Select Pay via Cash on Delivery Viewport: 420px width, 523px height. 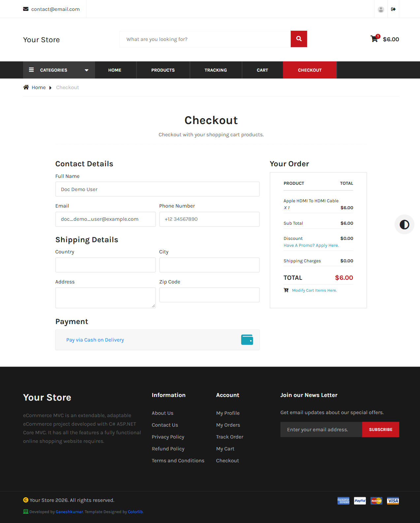(x=95, y=340)
